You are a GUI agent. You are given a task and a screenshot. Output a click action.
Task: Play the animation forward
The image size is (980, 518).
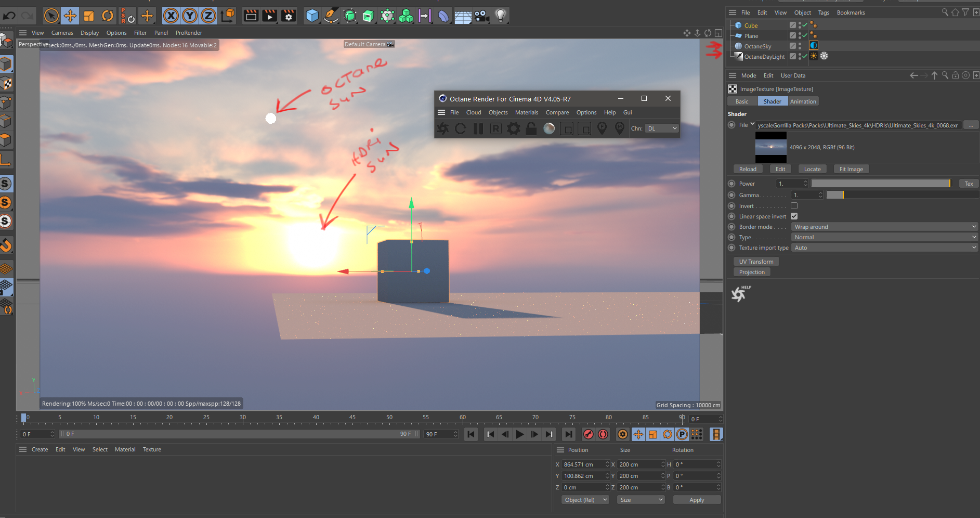coord(519,434)
